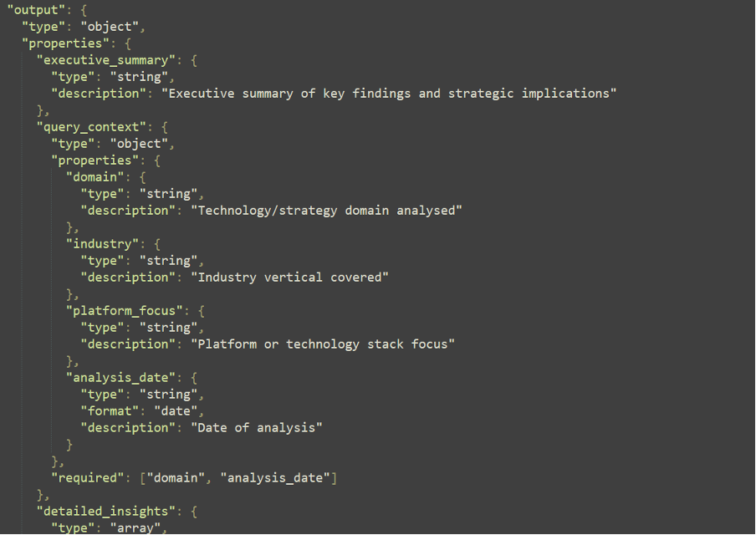756x535 pixels.
Task: Click the "format" key with value date
Action: [110, 411]
